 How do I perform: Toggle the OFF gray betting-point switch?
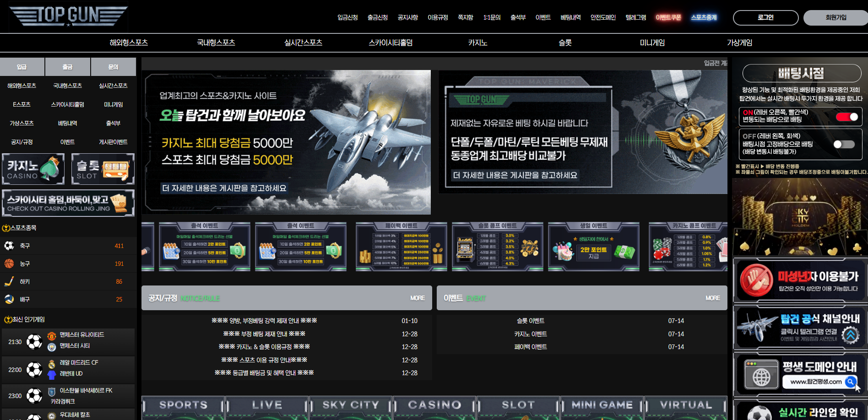coord(844,144)
